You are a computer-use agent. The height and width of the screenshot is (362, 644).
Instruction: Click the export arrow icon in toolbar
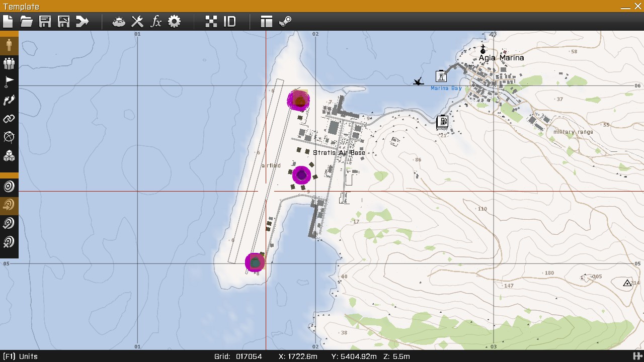(x=83, y=21)
